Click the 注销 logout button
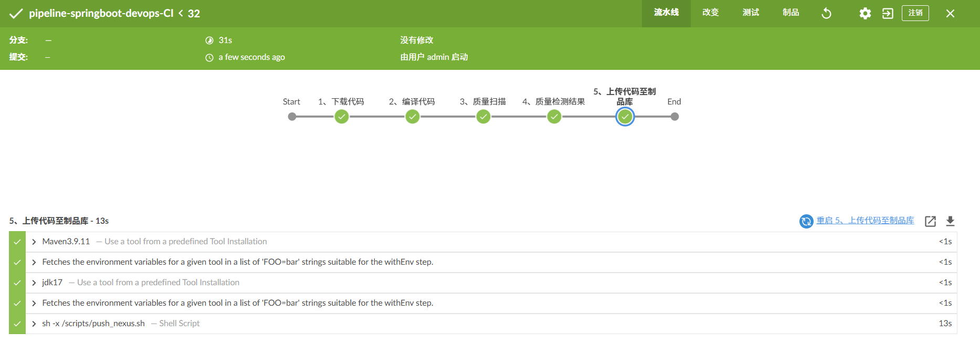 [915, 13]
